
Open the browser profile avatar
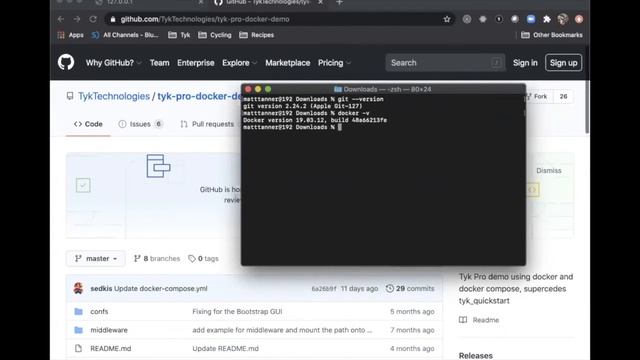(563, 19)
